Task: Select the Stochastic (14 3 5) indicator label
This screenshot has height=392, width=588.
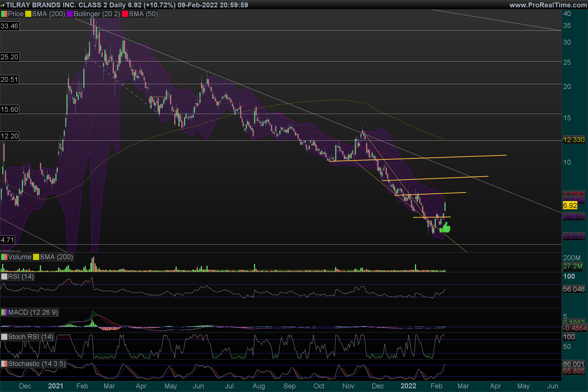Action: click(x=37, y=364)
